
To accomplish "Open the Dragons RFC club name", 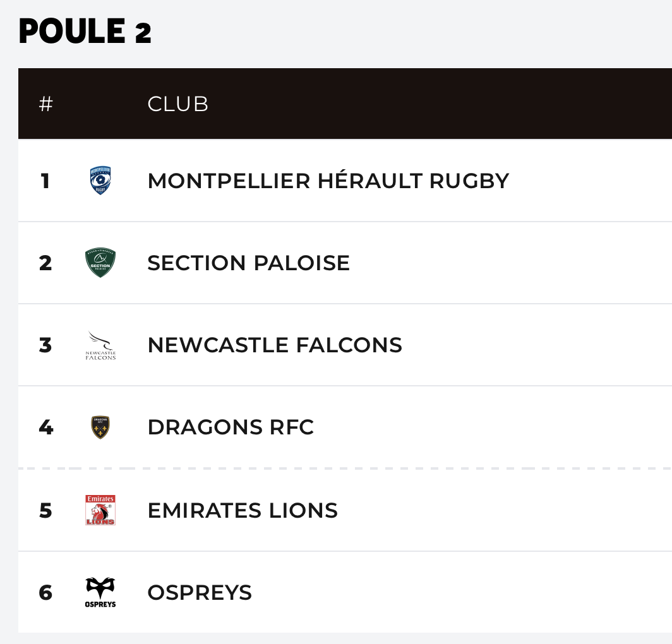I will point(231,427).
